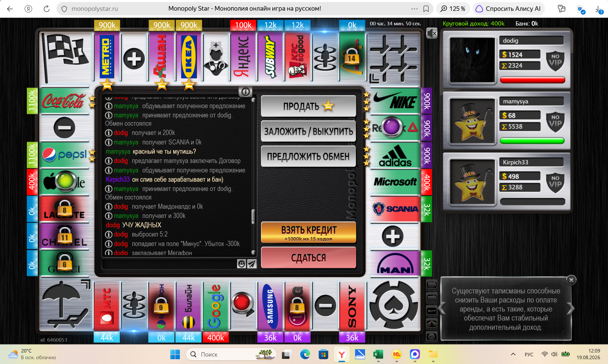Select the IKEA property cell
The image size is (608, 364).
tap(189, 57)
